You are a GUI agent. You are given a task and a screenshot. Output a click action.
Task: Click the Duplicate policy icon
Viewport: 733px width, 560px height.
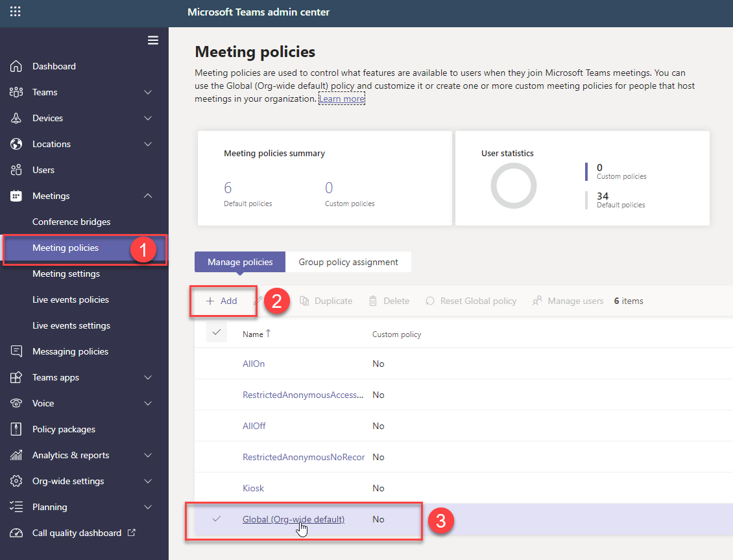[326, 300]
